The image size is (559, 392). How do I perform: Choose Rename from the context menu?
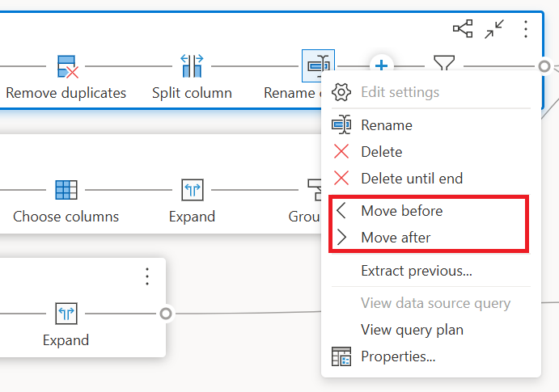[x=386, y=125]
